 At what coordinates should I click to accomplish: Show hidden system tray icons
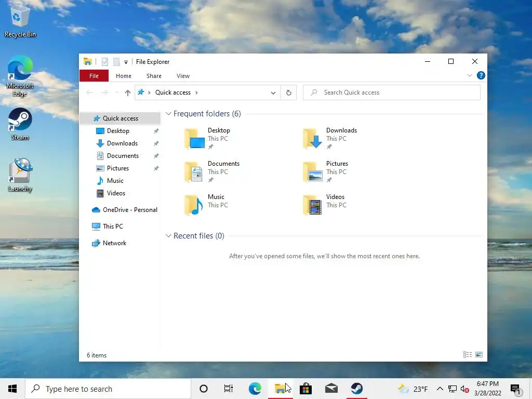click(x=440, y=389)
